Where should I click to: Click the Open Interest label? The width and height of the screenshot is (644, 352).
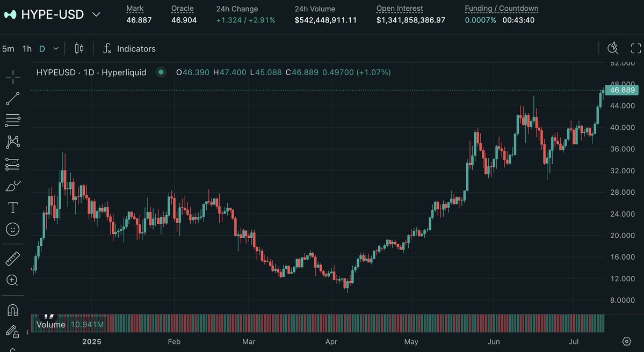pos(400,8)
